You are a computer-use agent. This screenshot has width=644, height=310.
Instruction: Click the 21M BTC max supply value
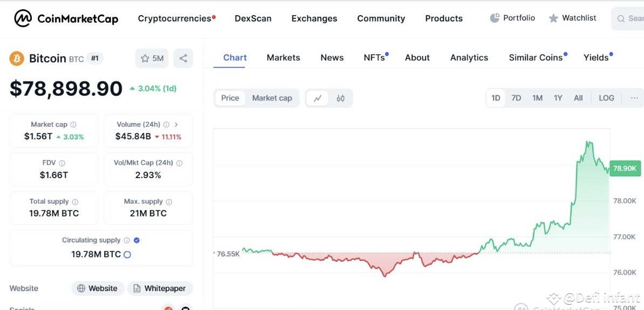pos(148,213)
